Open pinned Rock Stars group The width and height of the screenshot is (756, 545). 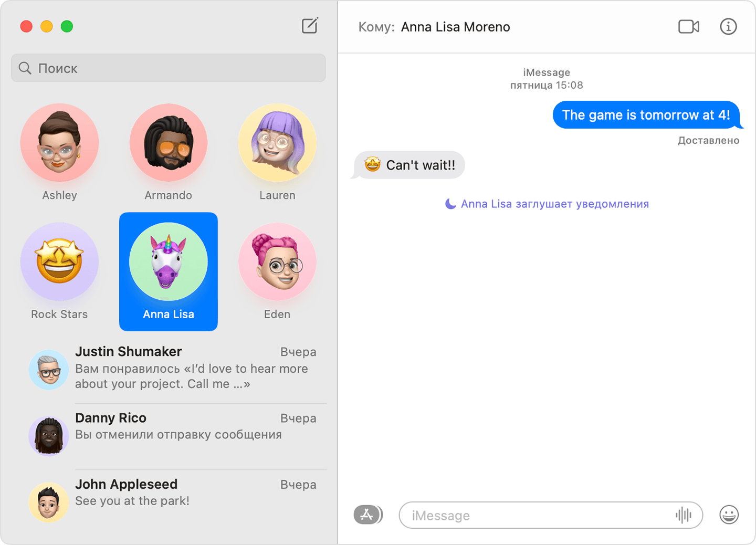click(59, 271)
